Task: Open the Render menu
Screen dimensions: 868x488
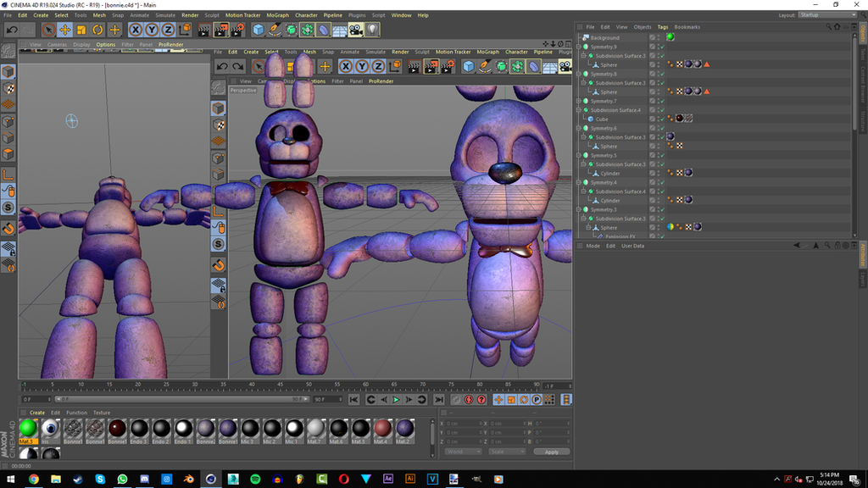Action: [x=190, y=15]
